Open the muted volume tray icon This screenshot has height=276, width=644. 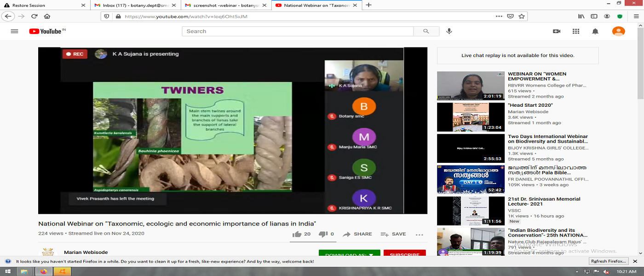click(x=606, y=271)
